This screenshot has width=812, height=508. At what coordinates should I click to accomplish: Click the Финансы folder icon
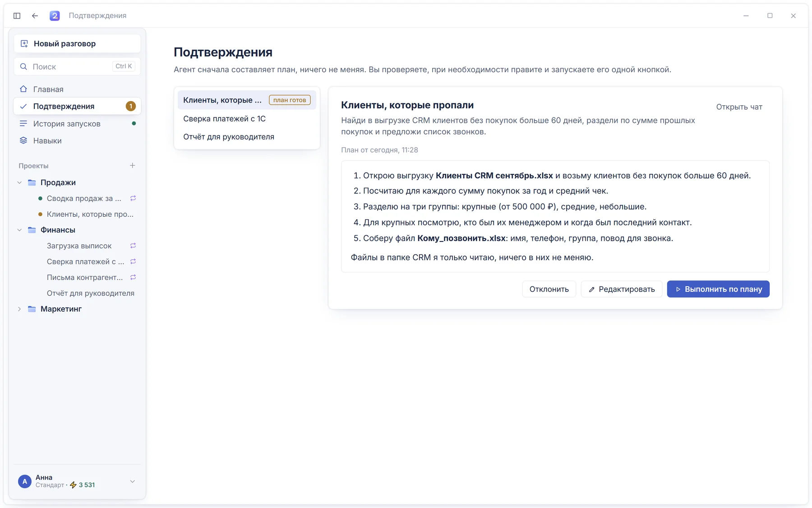[x=32, y=230]
